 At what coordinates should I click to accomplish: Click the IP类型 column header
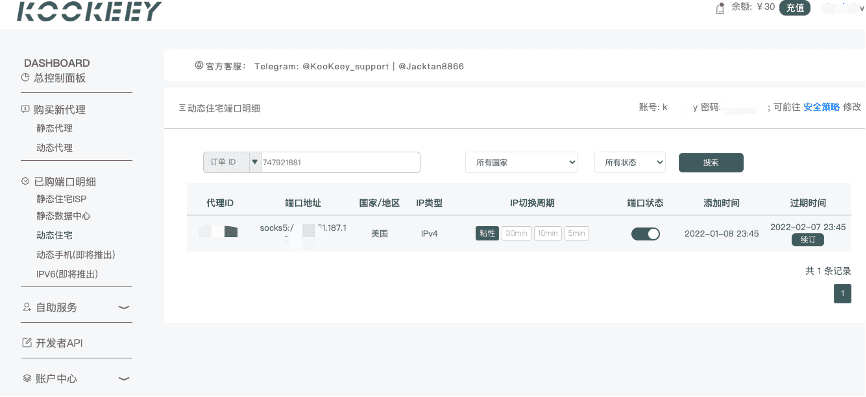pyautogui.click(x=429, y=203)
